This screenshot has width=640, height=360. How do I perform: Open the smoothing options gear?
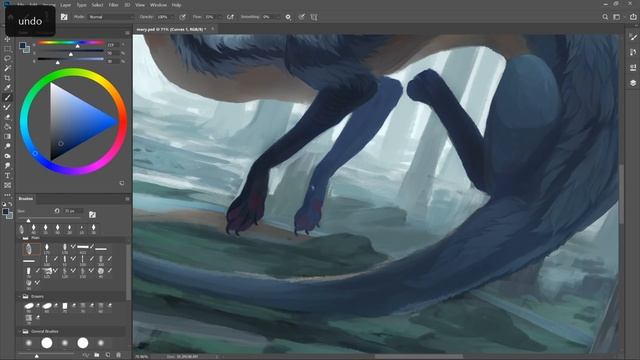[288, 17]
